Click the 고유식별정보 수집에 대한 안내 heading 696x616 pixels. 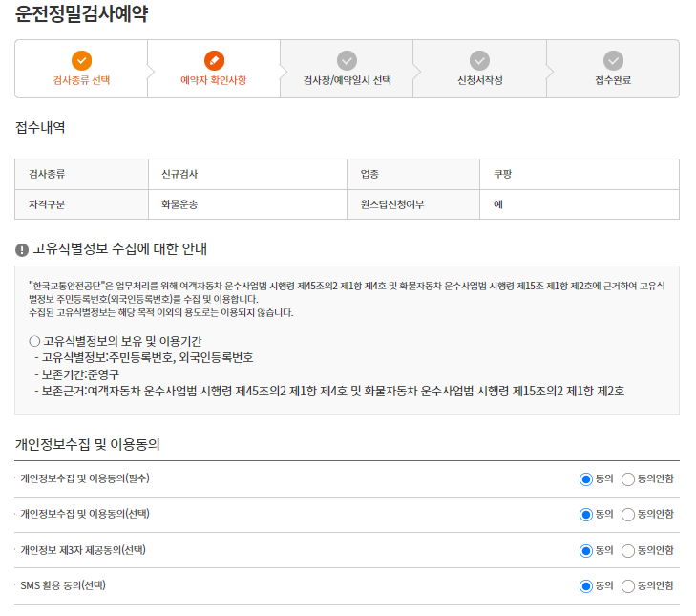pyautogui.click(x=120, y=248)
